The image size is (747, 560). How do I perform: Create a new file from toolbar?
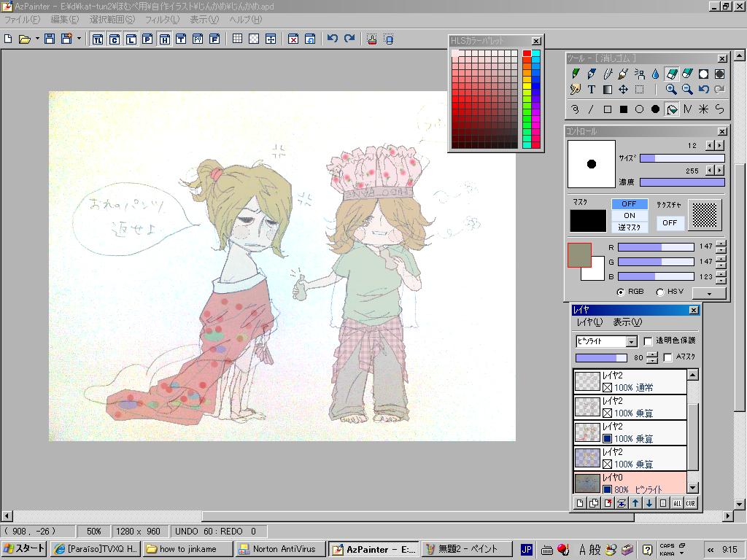pyautogui.click(x=7, y=39)
